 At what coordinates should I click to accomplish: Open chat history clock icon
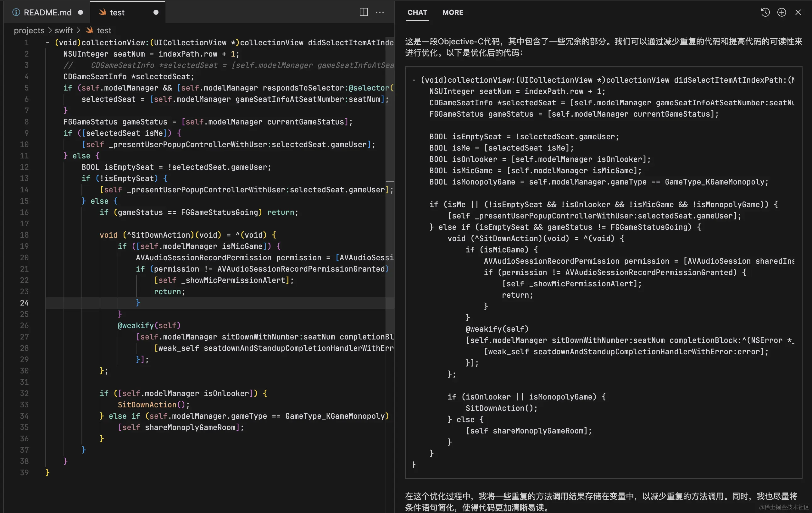[x=765, y=13]
